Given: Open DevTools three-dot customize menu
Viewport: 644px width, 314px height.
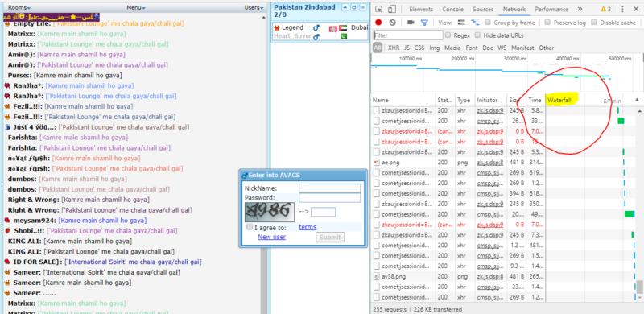Looking at the screenshot, I should (x=622, y=10).
